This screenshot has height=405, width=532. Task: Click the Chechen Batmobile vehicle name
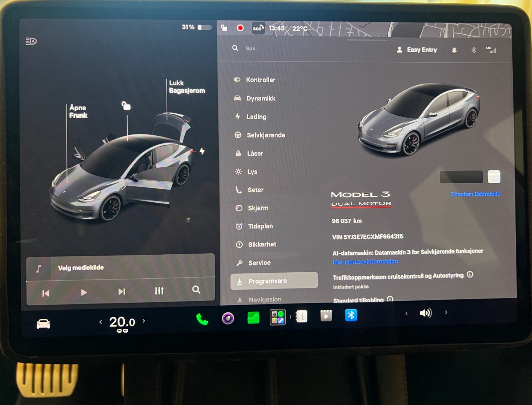click(x=475, y=194)
